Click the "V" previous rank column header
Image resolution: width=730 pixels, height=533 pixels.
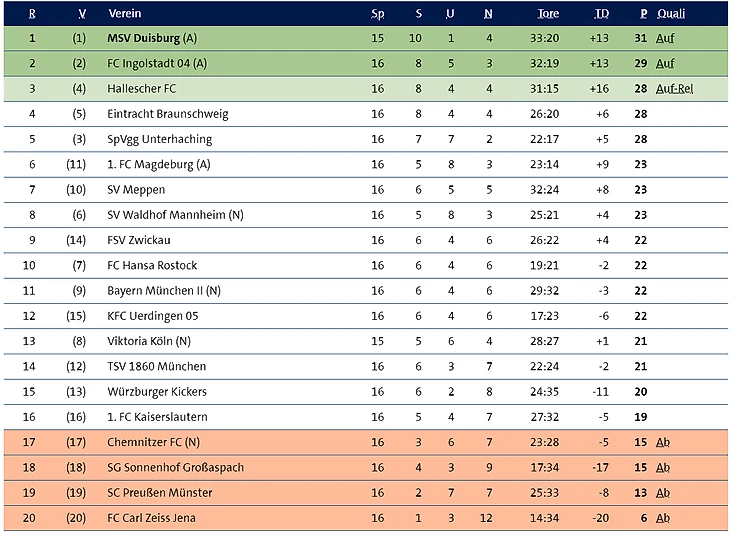point(80,14)
